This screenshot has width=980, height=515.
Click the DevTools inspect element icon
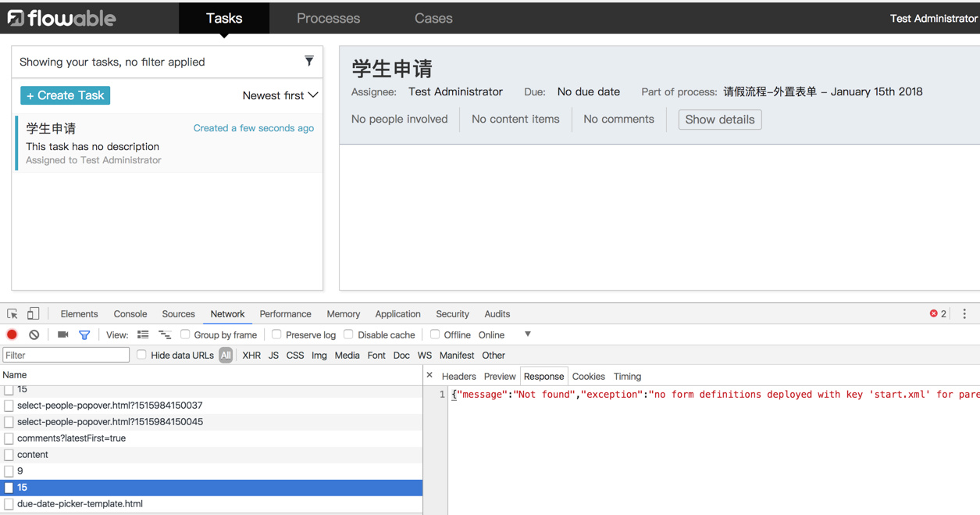click(x=12, y=313)
